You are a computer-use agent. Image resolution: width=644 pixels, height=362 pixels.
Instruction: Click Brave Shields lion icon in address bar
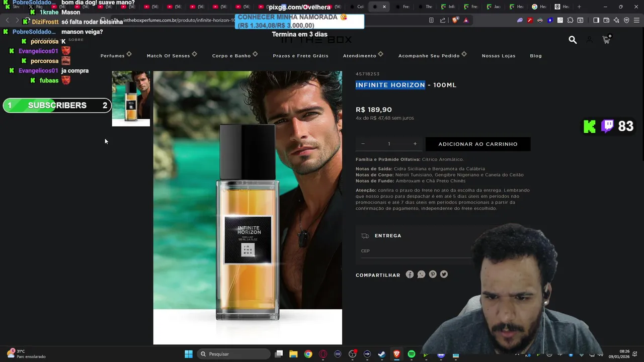455,20
